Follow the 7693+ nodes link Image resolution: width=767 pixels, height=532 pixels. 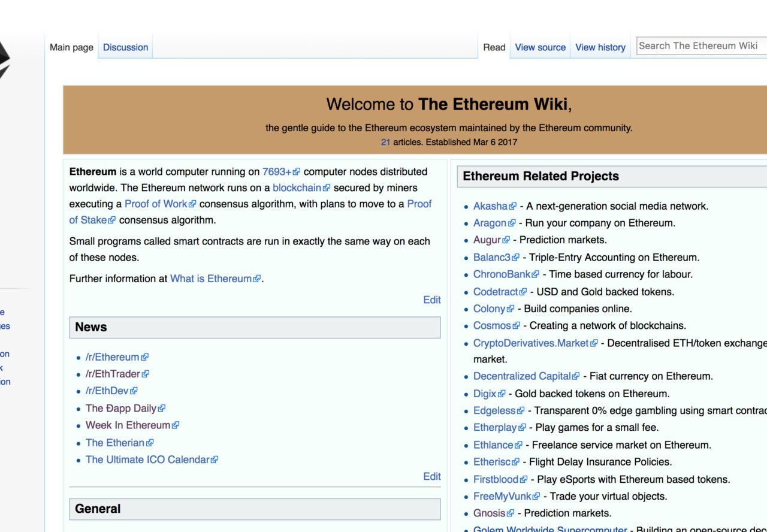coord(276,171)
